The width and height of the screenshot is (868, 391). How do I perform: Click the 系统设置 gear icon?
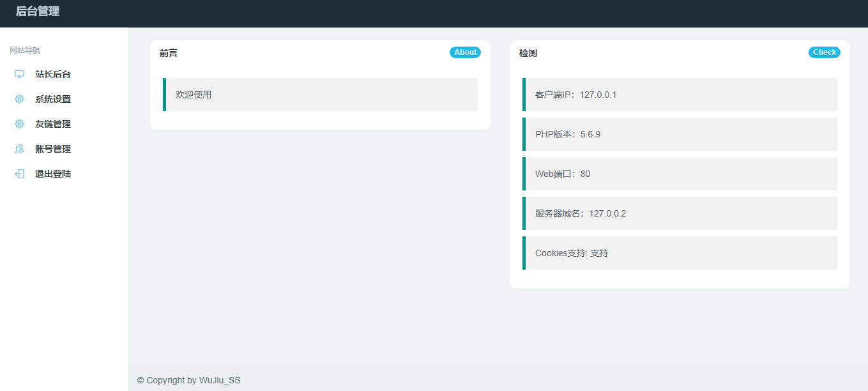(19, 98)
